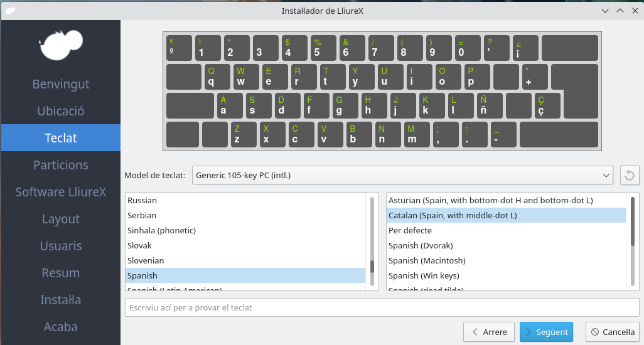644x345 pixels.
Task: Minimize the installer window
Action: point(606,10)
